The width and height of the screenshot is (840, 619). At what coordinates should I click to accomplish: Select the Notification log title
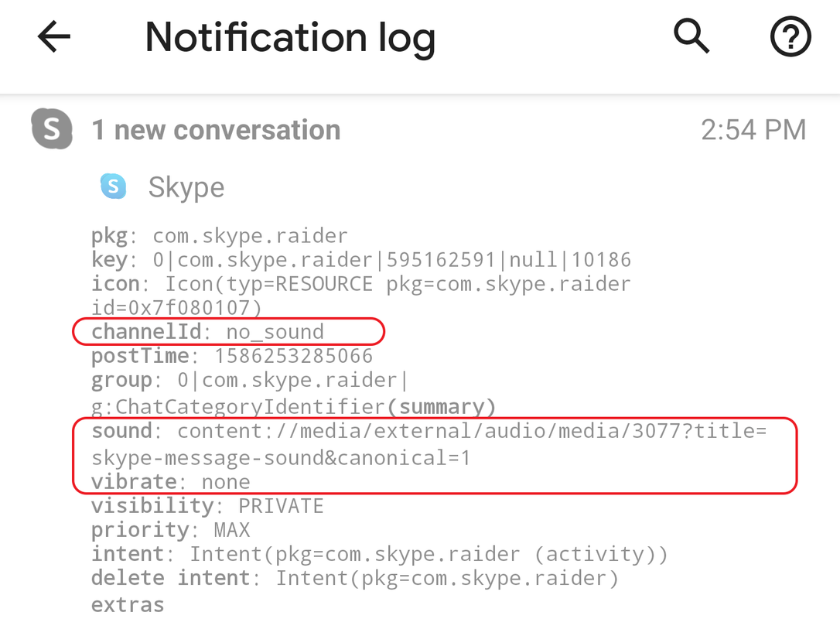[x=290, y=38]
